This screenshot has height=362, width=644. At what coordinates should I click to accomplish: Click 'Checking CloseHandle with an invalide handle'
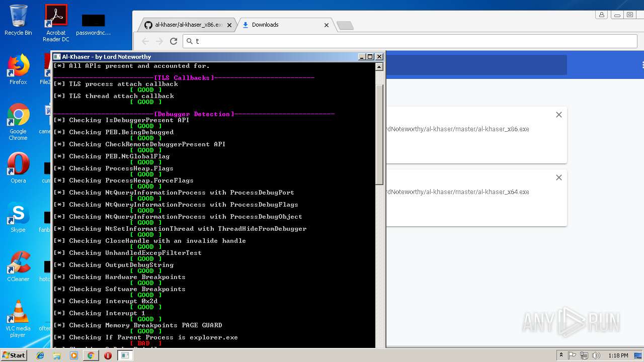[149, 241]
